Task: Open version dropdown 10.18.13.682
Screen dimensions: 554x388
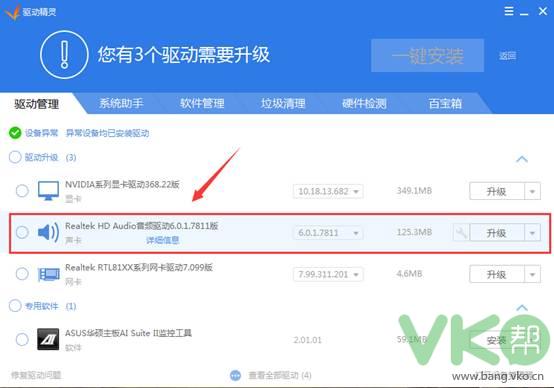Action: pos(328,191)
